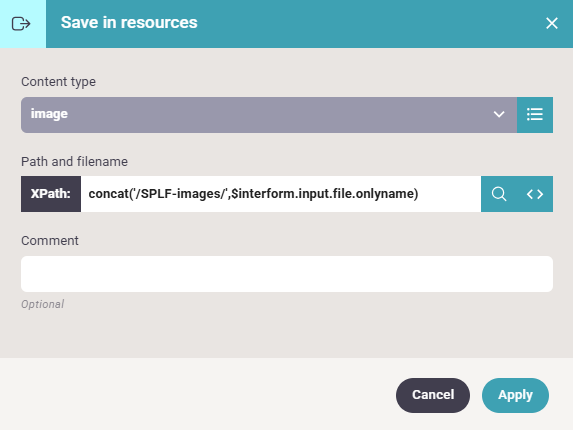Click inside the concat path expression field
573x430 pixels.
click(281, 194)
